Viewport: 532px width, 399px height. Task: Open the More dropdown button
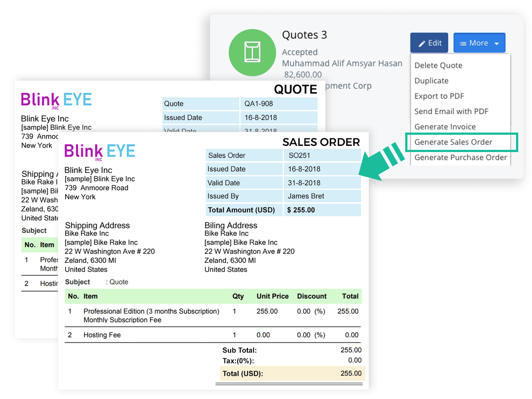click(x=479, y=43)
